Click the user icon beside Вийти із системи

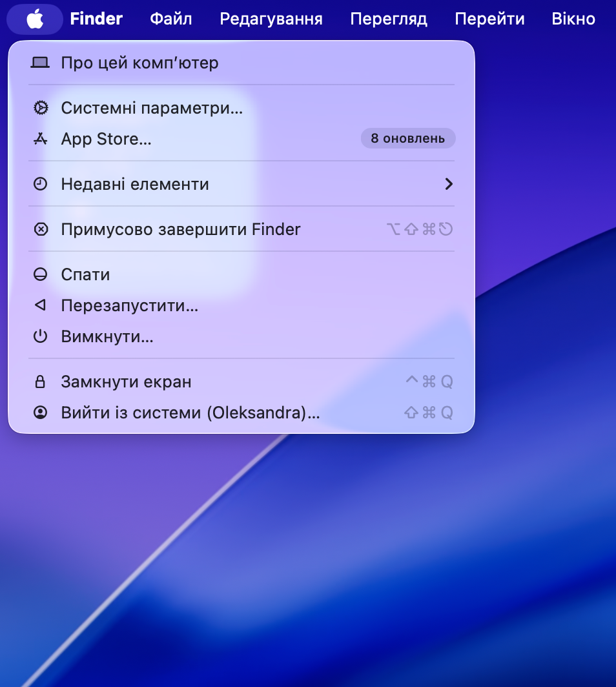point(40,413)
